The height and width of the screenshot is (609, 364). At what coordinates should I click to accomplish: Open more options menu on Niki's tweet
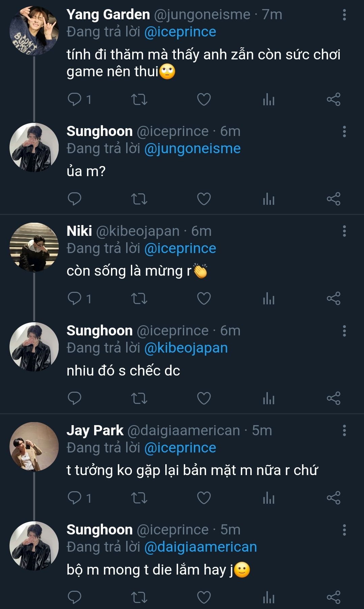tap(344, 231)
